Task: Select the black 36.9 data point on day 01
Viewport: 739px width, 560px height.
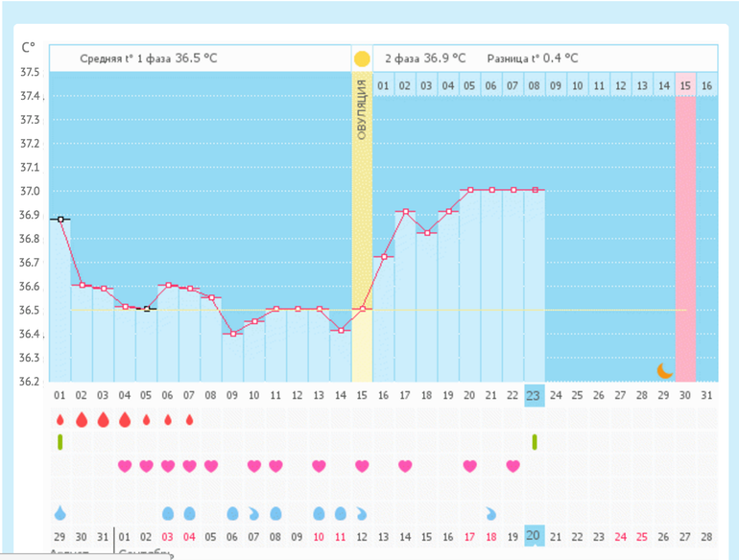Action: [60, 220]
